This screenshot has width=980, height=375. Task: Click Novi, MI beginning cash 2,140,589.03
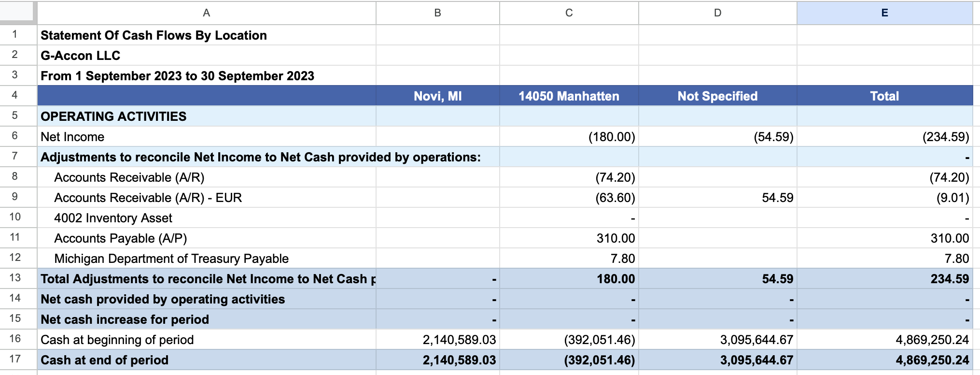438,339
